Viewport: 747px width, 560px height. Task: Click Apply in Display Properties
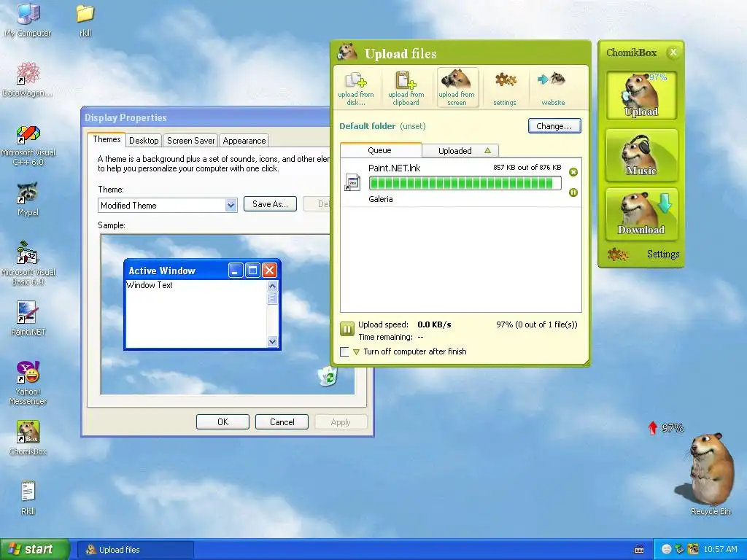coord(341,422)
